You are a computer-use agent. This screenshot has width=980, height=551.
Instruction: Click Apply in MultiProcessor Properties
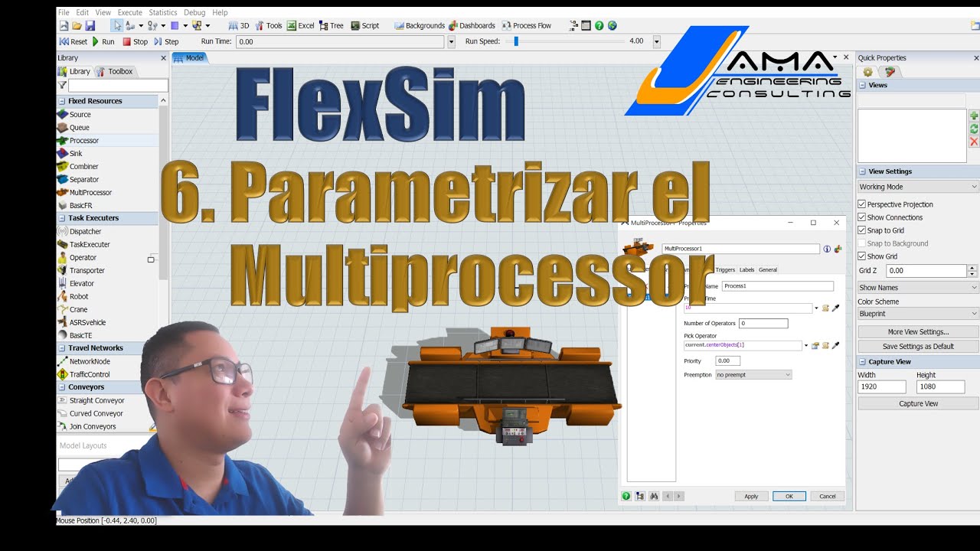coord(751,496)
